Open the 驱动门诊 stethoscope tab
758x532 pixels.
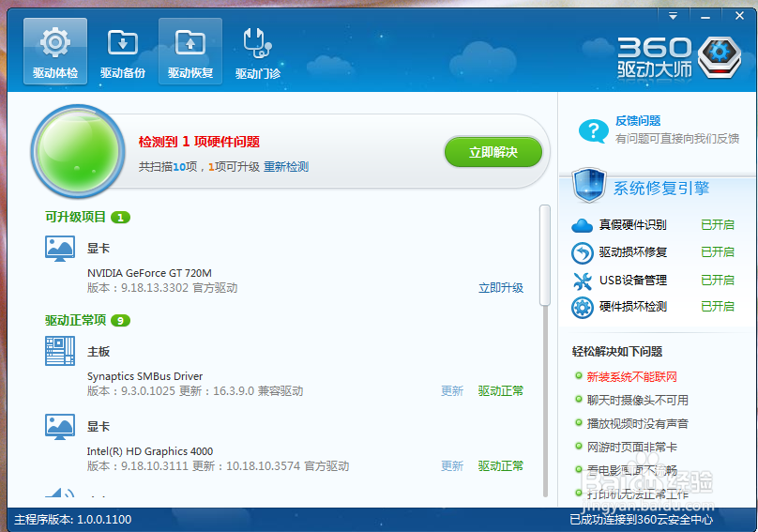(258, 52)
